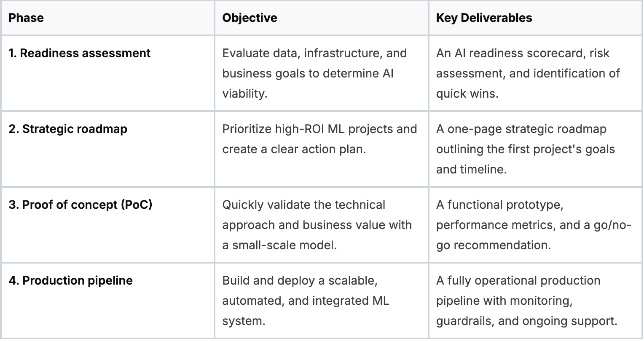Click the Objective column header
644x341 pixels.
click(250, 18)
